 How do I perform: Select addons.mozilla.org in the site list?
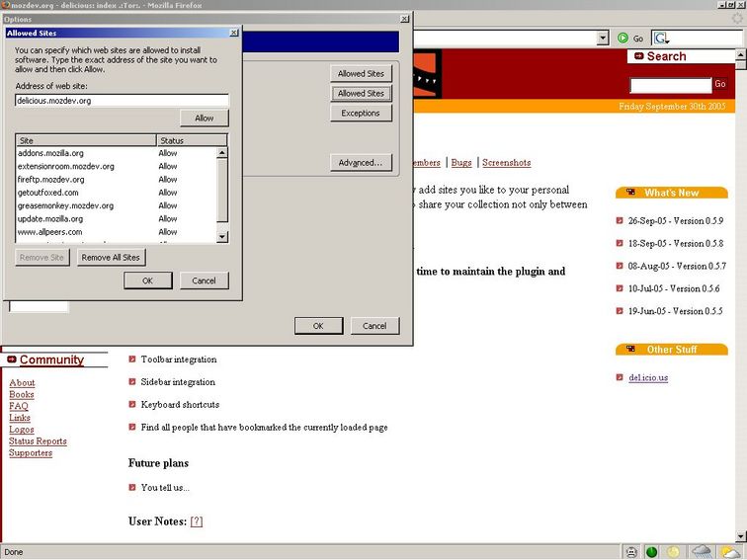[x=116, y=153]
